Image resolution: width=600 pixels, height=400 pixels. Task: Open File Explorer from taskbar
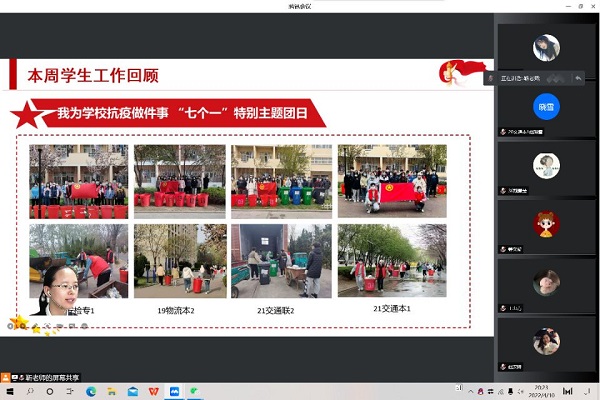point(112,392)
